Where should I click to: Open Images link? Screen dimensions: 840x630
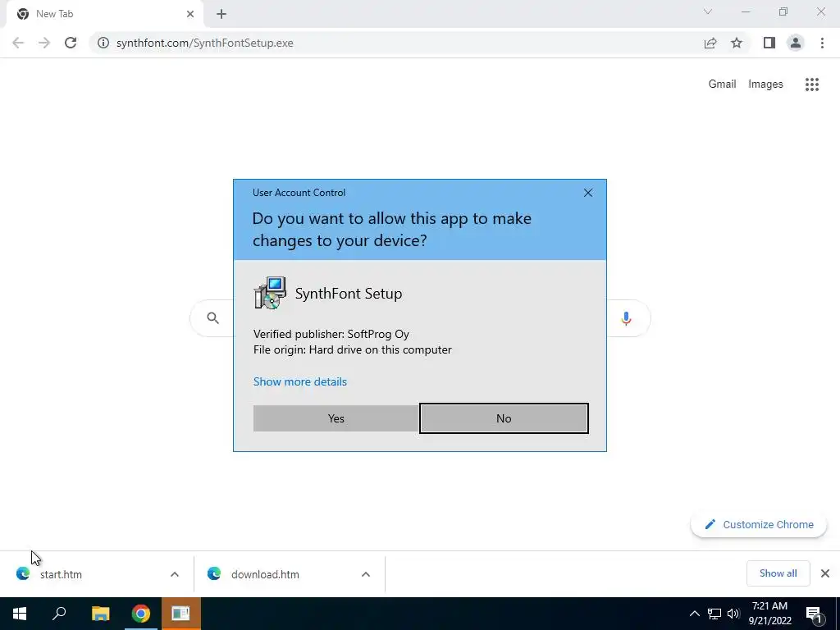tap(765, 84)
